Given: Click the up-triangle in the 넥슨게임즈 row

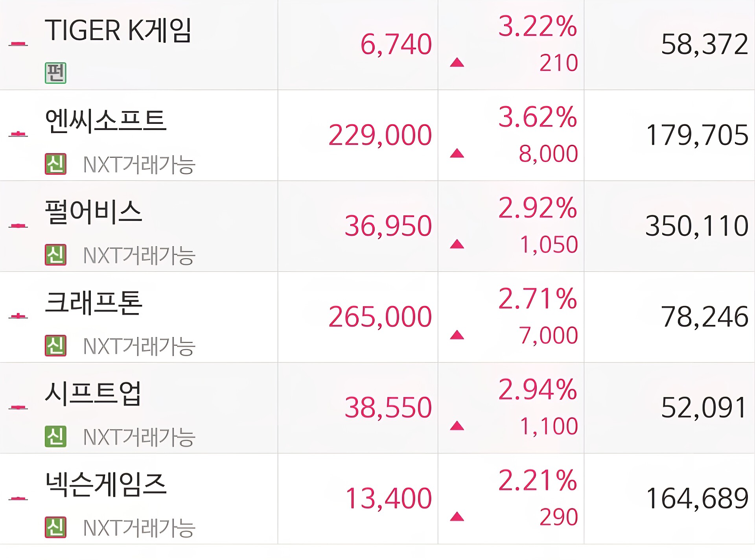Looking at the screenshot, I should click(457, 516).
